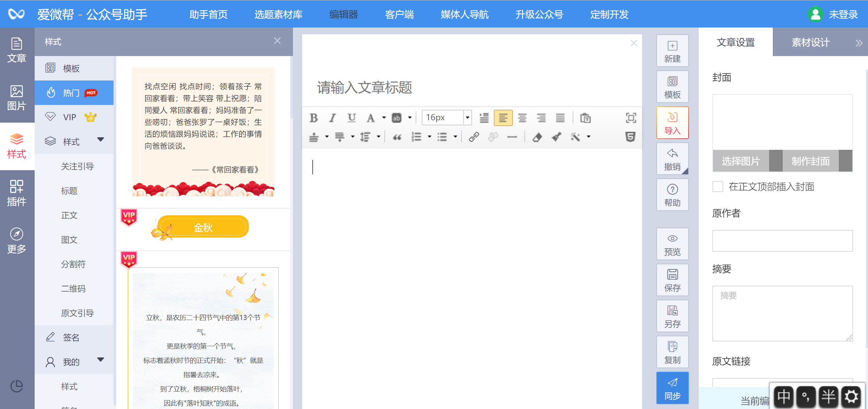The image size is (868, 409).
Task: Click 另存 save as button
Action: (x=672, y=316)
